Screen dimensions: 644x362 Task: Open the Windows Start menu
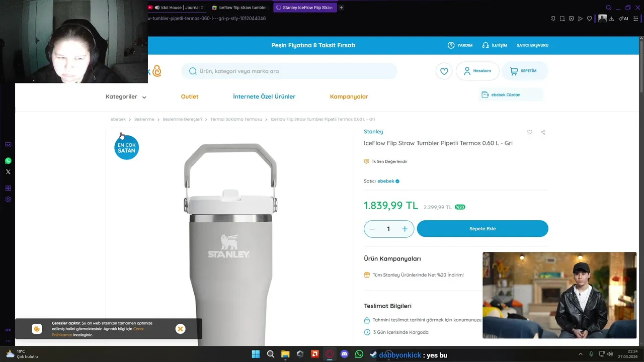[x=256, y=354]
